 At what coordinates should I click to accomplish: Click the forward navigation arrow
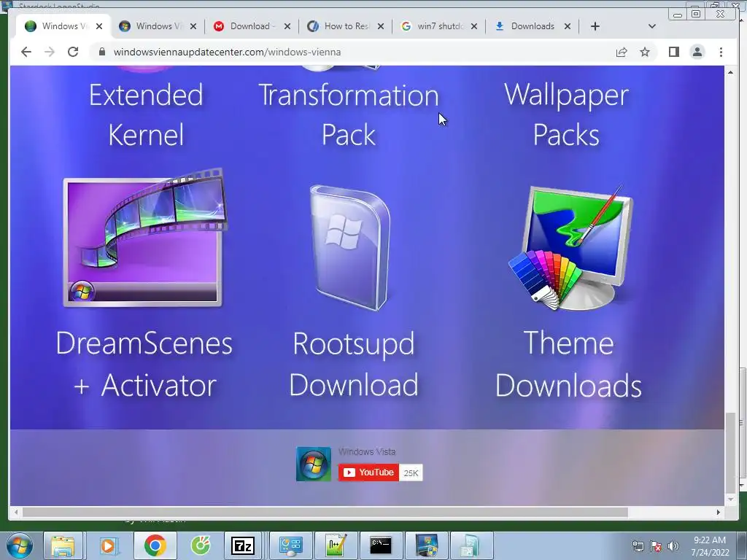click(x=50, y=52)
